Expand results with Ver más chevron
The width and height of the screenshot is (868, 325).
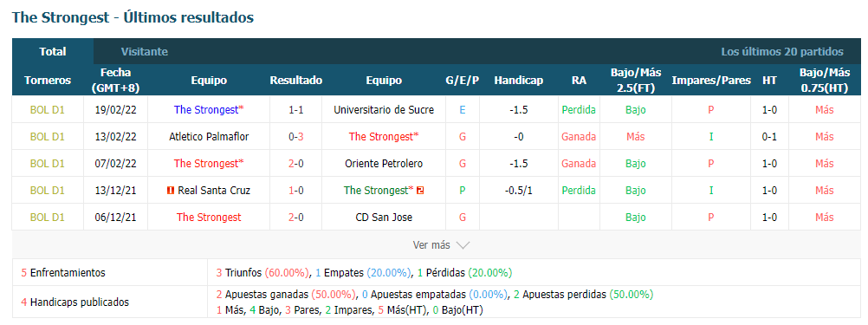(x=463, y=244)
